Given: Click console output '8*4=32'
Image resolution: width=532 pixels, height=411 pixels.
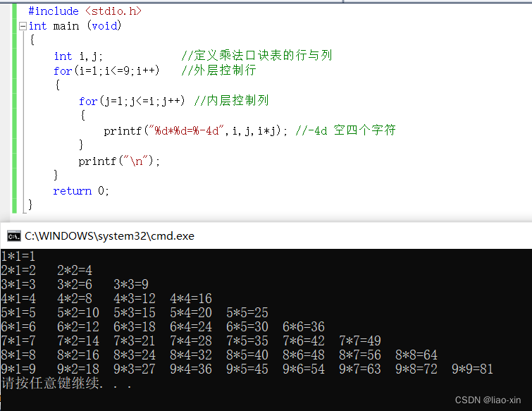Looking at the screenshot, I should tap(191, 355).
